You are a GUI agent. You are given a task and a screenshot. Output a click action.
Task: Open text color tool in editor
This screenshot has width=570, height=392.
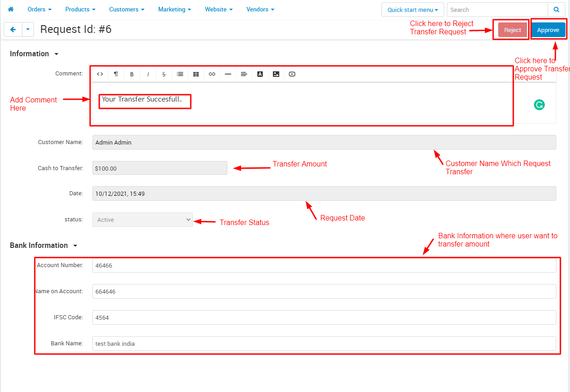[260, 74]
